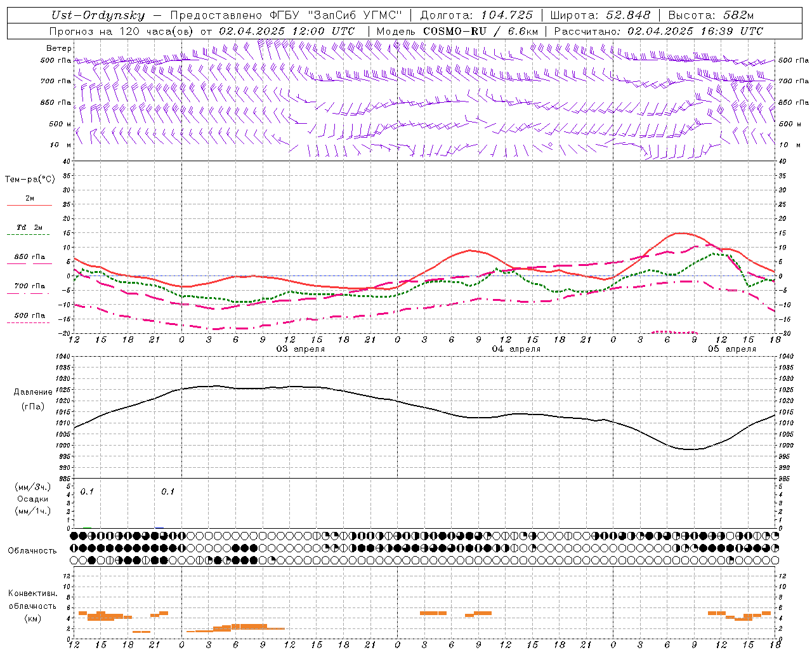
Task: Click the Td 2м dewpoint legend entry
Action: (x=29, y=227)
